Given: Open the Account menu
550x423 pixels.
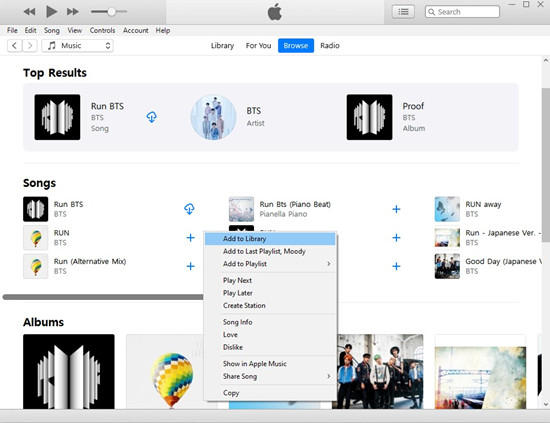Looking at the screenshot, I should point(135,31).
